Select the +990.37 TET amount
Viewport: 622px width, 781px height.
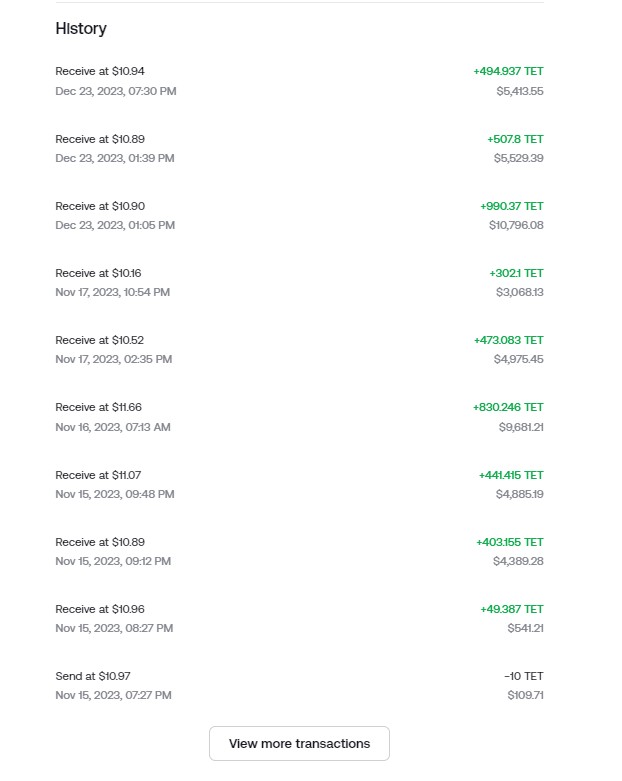pos(511,206)
